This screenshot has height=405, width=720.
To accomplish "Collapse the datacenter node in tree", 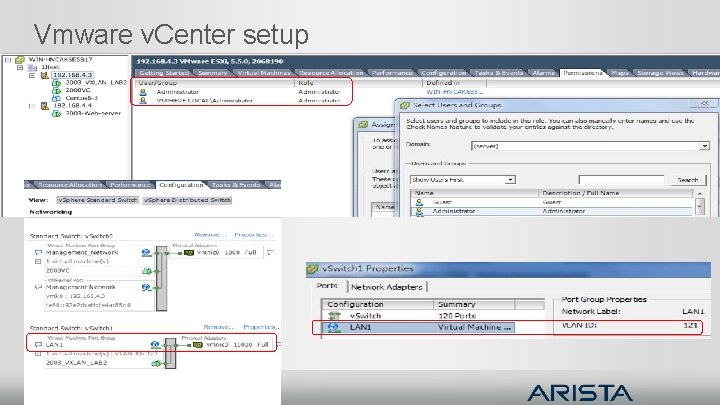I will click(20, 68).
